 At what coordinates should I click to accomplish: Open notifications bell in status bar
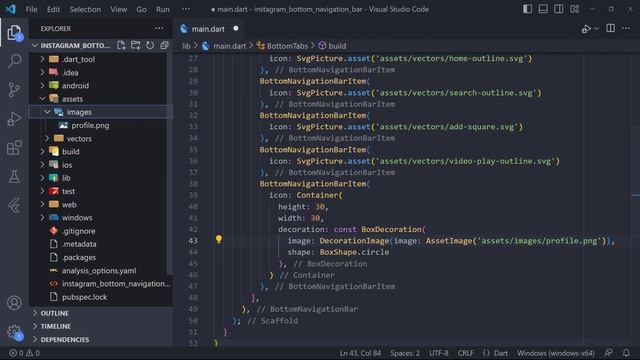626,353
